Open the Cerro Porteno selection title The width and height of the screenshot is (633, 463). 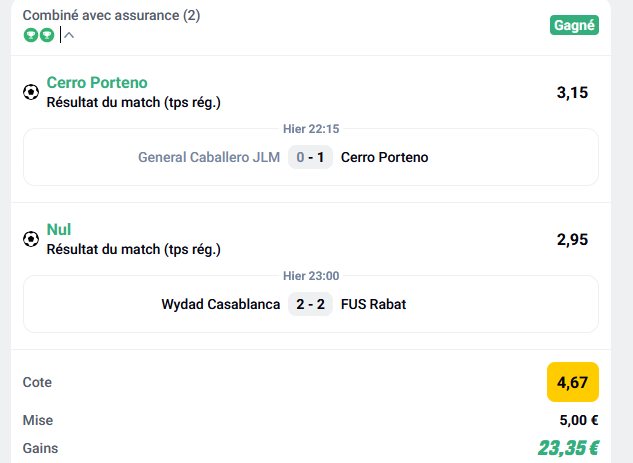pyautogui.click(x=97, y=82)
